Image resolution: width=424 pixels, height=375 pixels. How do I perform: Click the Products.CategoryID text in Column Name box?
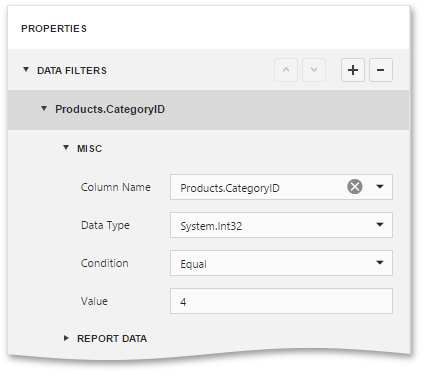coord(230,188)
